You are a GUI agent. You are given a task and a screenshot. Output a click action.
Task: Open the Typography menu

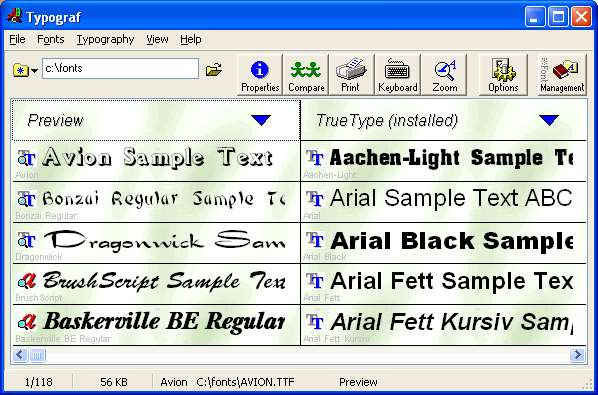pos(105,39)
